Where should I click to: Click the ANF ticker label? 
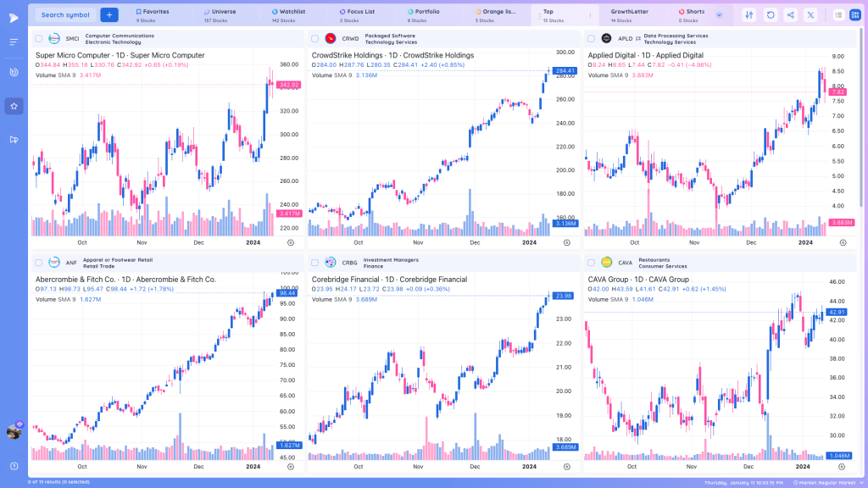point(71,263)
